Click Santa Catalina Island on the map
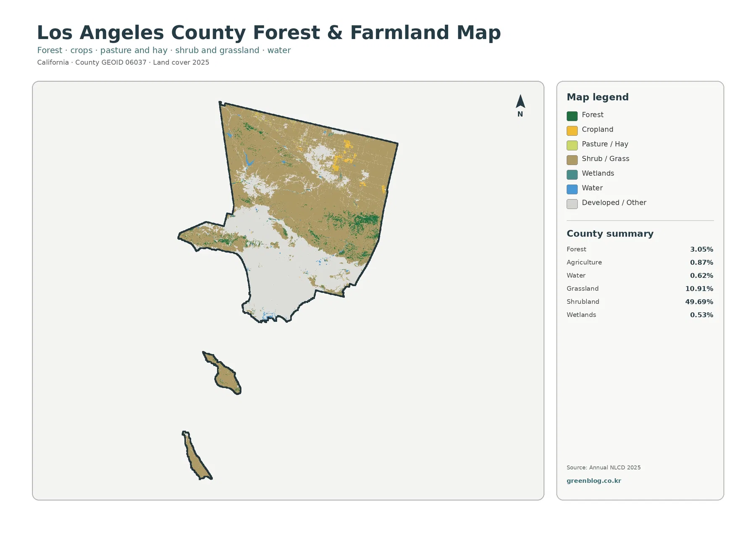The width and height of the screenshot is (756, 535). (223, 374)
